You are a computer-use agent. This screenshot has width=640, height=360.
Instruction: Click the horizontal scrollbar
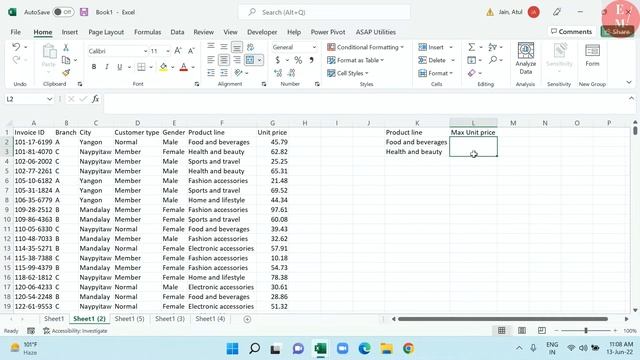[503, 319]
